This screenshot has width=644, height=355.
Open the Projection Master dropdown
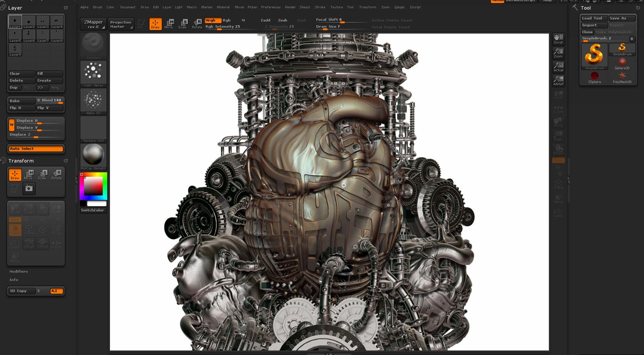point(121,24)
